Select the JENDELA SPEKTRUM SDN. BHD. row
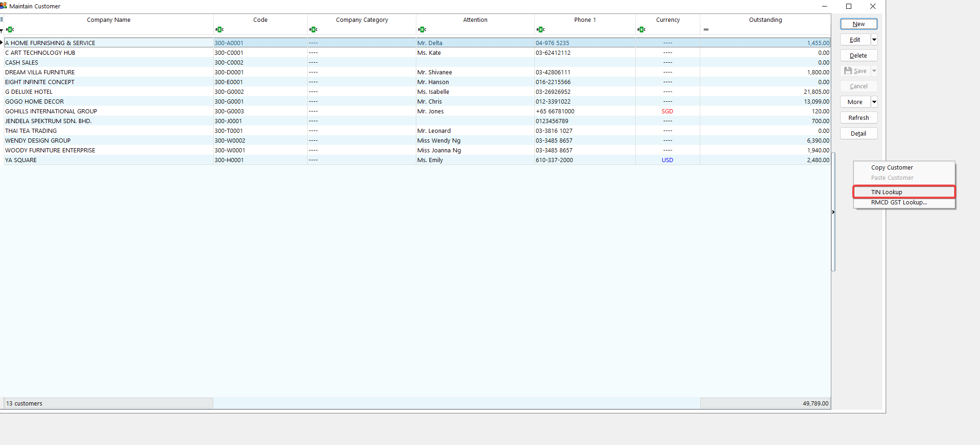This screenshot has width=980, height=445. coord(417,121)
